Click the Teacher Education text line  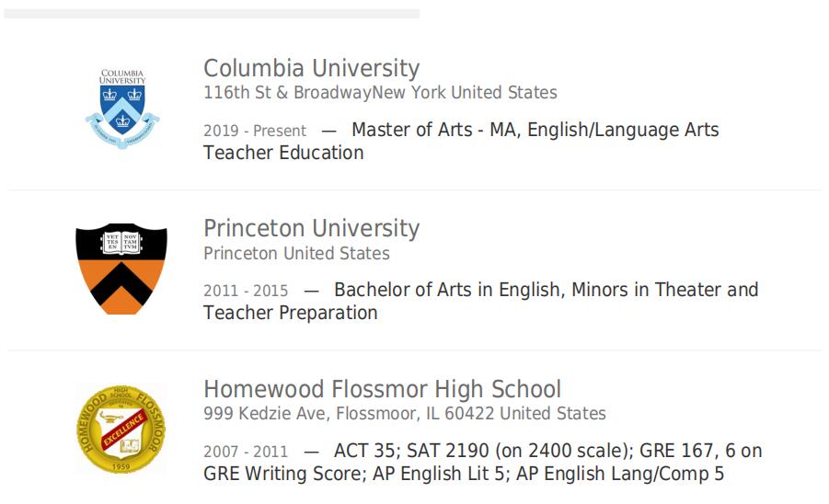coord(283,153)
